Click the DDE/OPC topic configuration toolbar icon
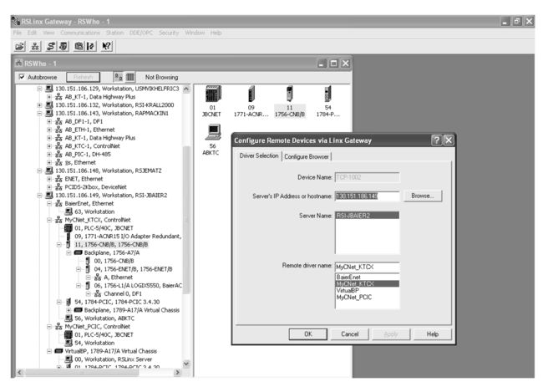The height and width of the screenshot is (392, 543). pyautogui.click(x=79, y=46)
